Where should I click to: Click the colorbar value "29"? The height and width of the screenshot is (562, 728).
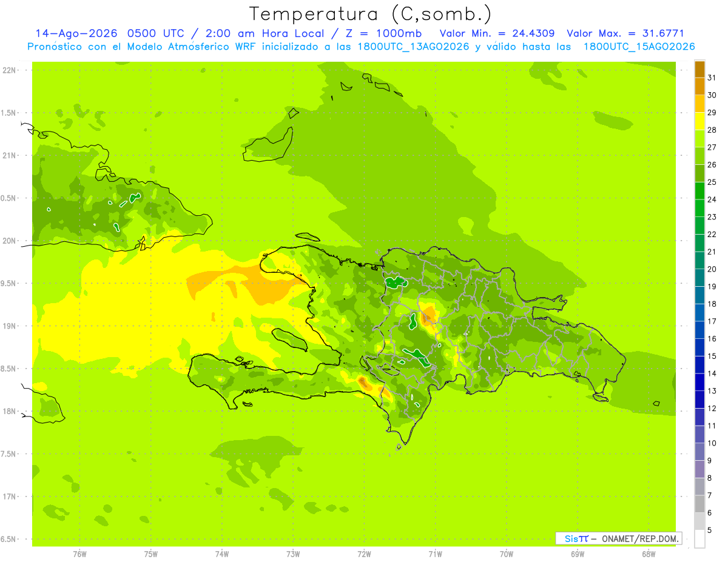pyautogui.click(x=713, y=112)
